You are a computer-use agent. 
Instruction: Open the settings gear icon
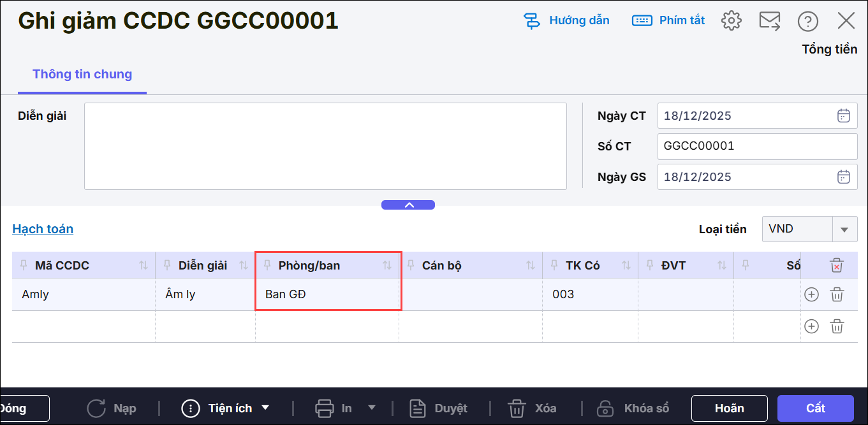click(x=731, y=21)
